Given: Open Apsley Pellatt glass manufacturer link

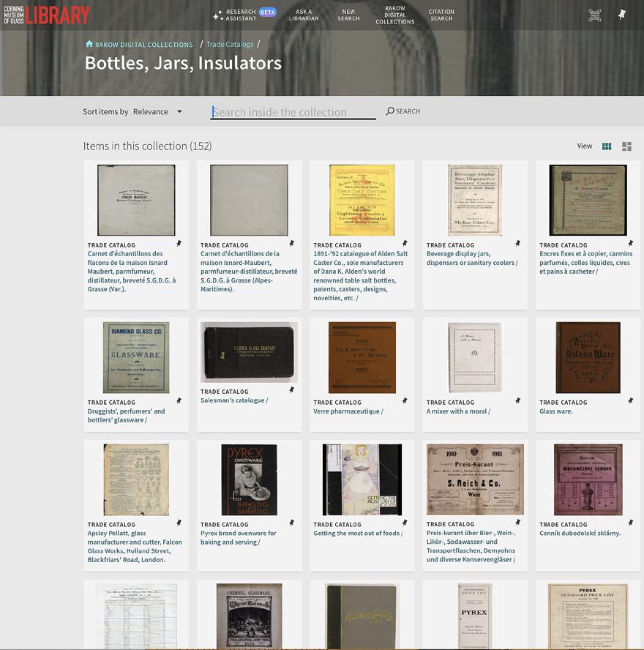Looking at the screenshot, I should coord(135,546).
